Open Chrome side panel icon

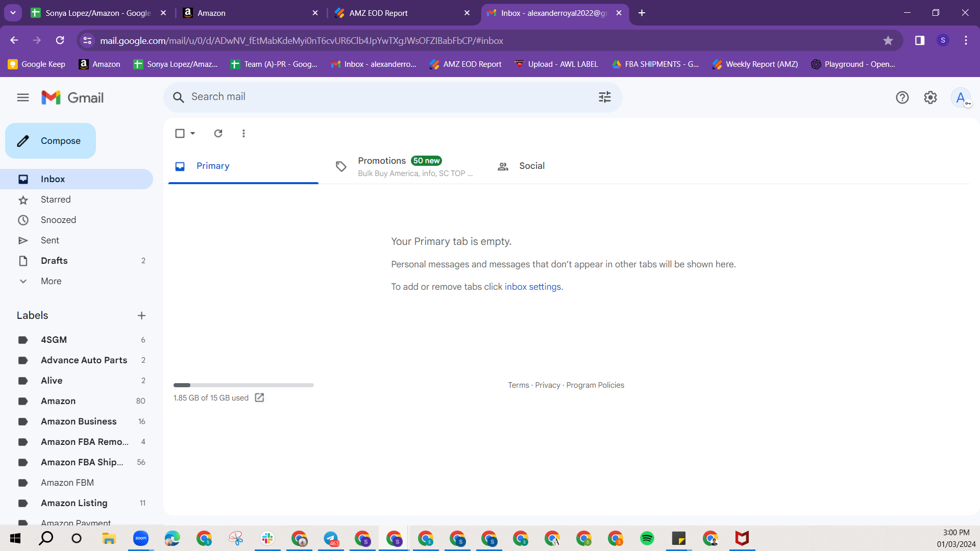(920, 40)
